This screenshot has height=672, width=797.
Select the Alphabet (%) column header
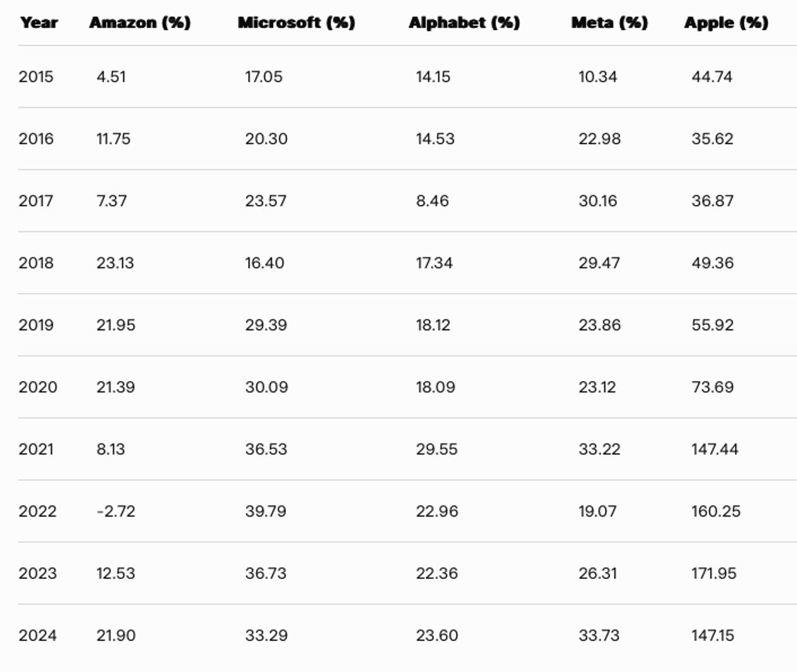464,22
